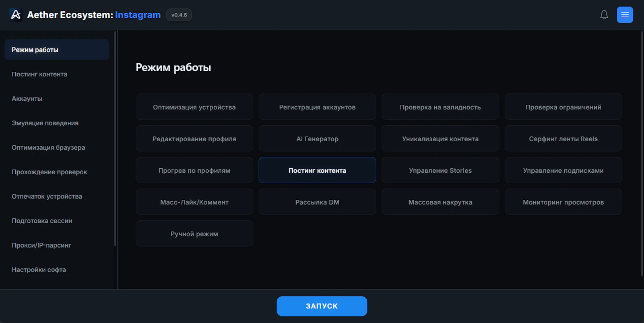
Task: Choose Масс-Лайк/Коммент mode
Action: 194,202
